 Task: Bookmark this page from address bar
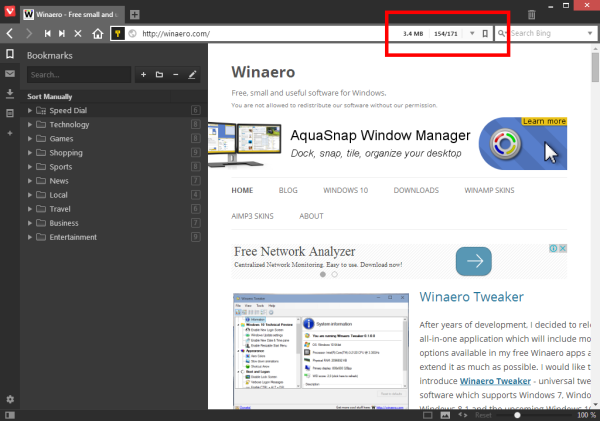[485, 34]
